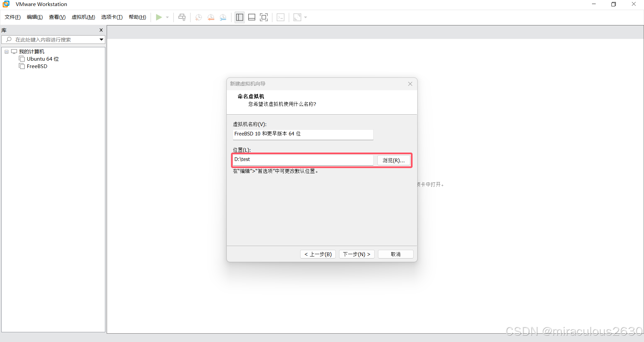
Task: Enter full screen mode icon
Action: 264,17
